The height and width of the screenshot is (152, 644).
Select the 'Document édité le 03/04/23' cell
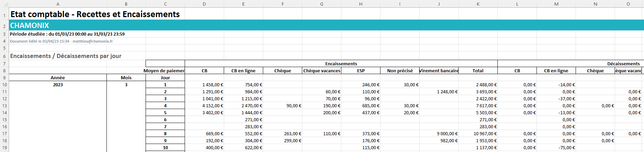[61, 41]
